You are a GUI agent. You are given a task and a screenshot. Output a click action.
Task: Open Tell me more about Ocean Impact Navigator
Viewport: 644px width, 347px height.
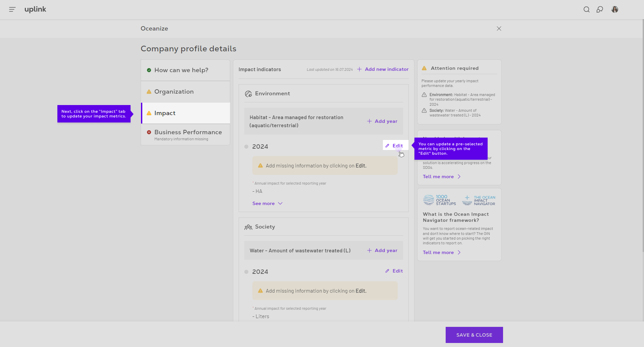441,252
